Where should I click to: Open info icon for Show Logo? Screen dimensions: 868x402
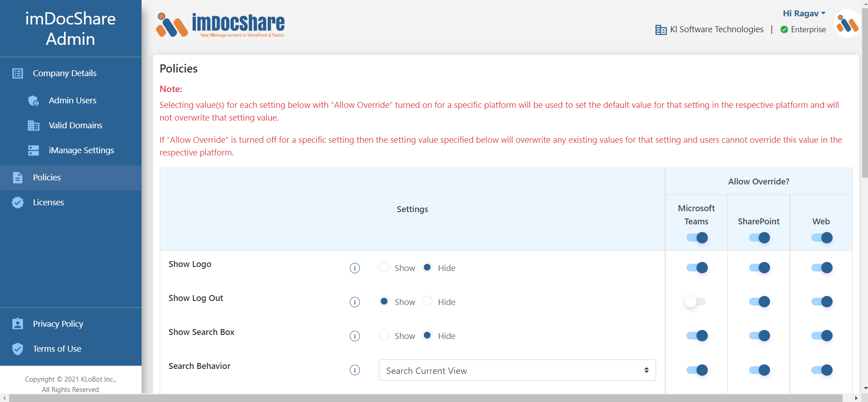coord(355,268)
